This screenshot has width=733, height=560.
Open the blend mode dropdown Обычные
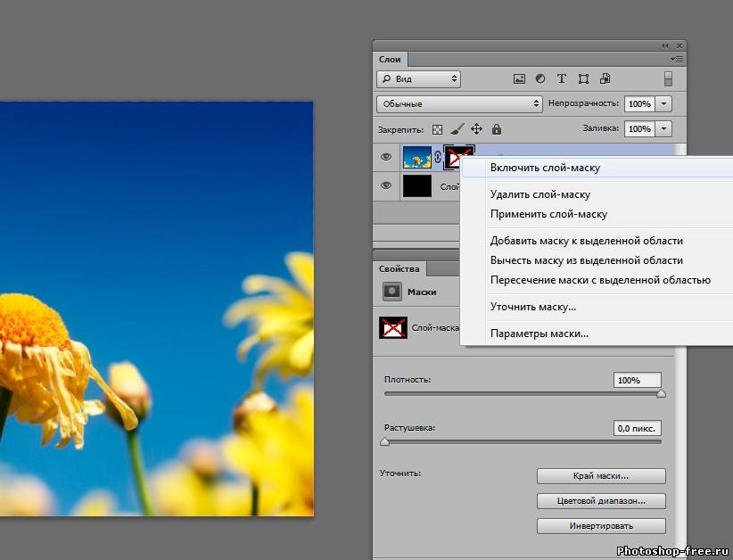[x=459, y=103]
